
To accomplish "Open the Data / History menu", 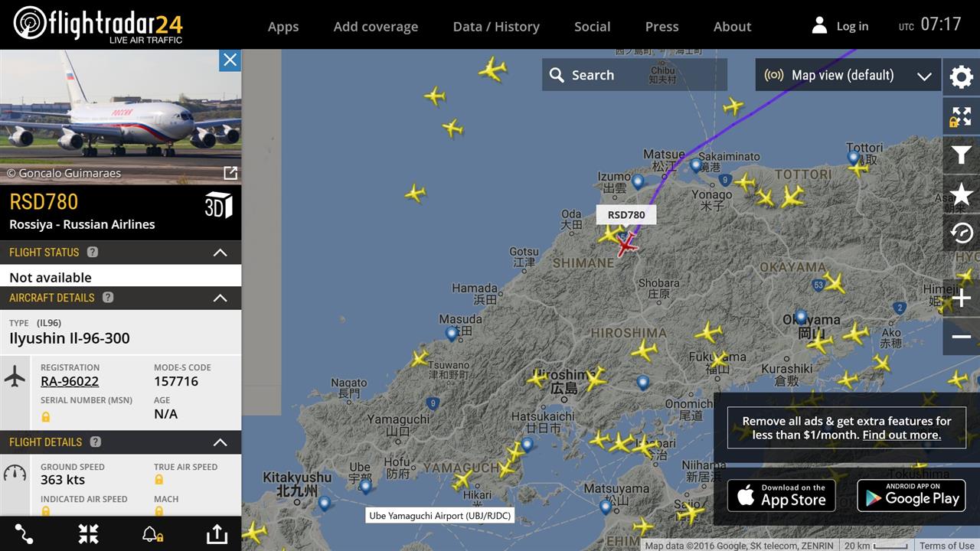I will pyautogui.click(x=496, y=27).
